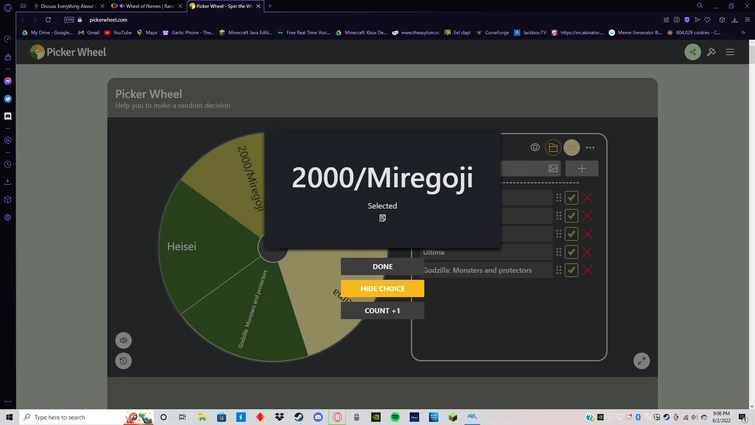Click the round list-view icon beside folder
This screenshot has width=755, height=425.
tap(572, 147)
